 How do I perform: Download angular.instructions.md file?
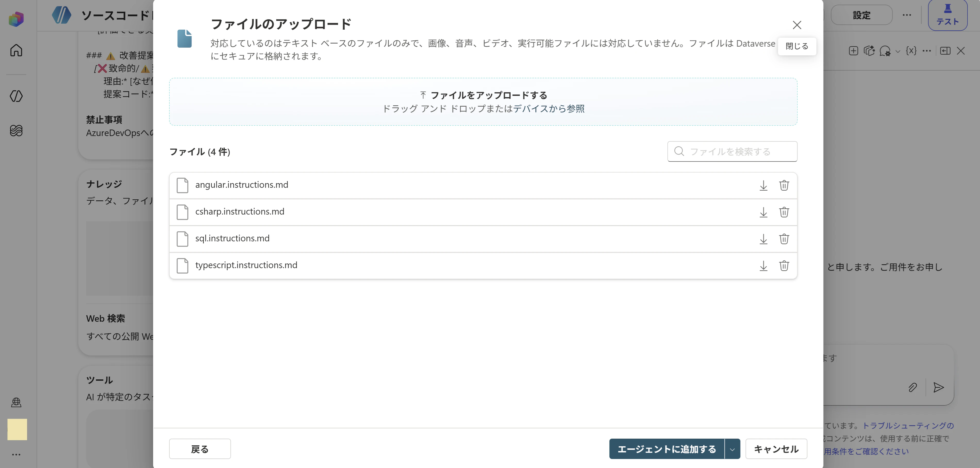[763, 185]
